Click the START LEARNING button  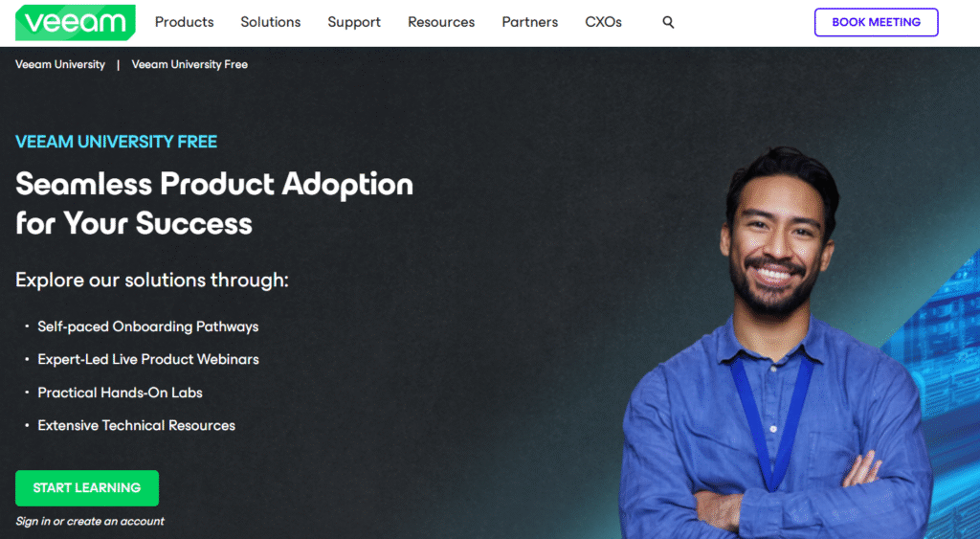(x=87, y=487)
